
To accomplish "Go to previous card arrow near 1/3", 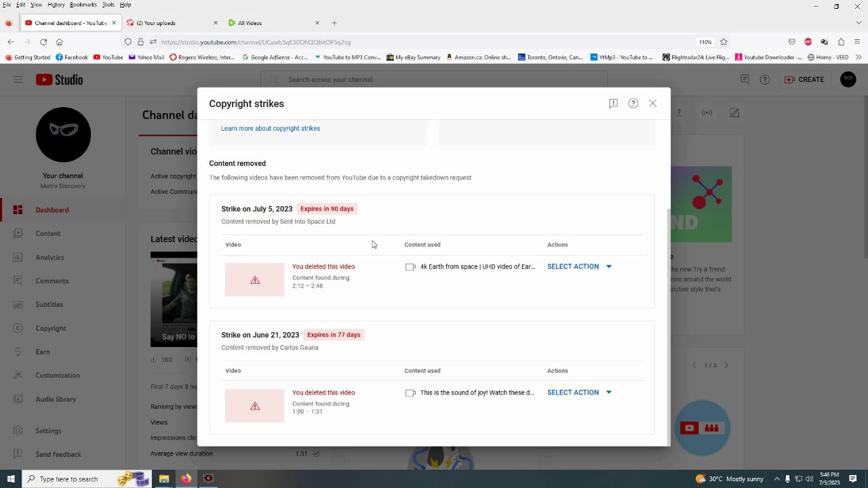I will [694, 365].
